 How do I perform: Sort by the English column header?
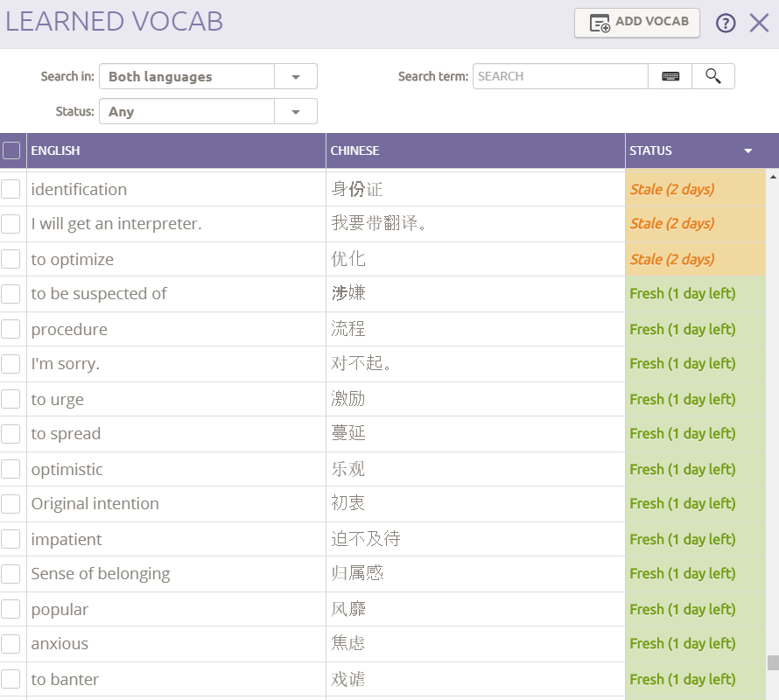tap(56, 150)
